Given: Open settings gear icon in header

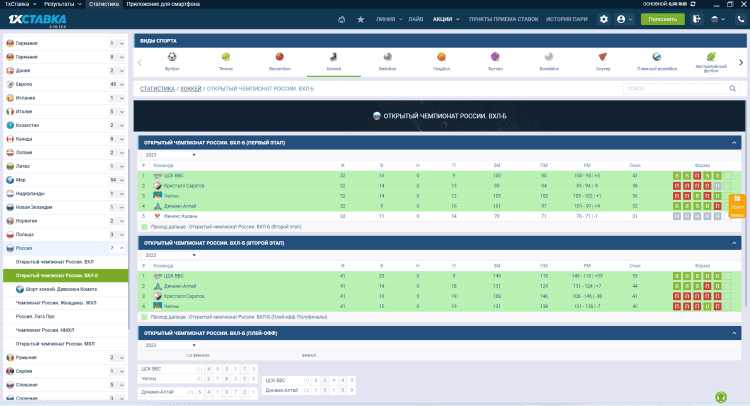Looking at the screenshot, I should pyautogui.click(x=603, y=19).
